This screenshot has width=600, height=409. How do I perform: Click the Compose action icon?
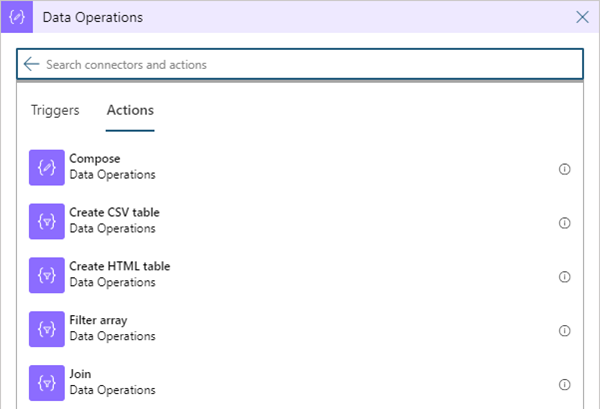point(46,168)
